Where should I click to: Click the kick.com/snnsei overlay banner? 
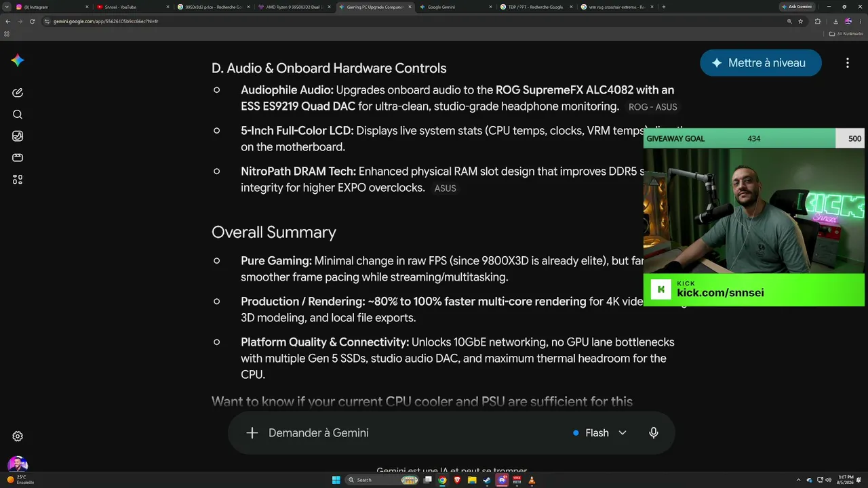coord(754,289)
